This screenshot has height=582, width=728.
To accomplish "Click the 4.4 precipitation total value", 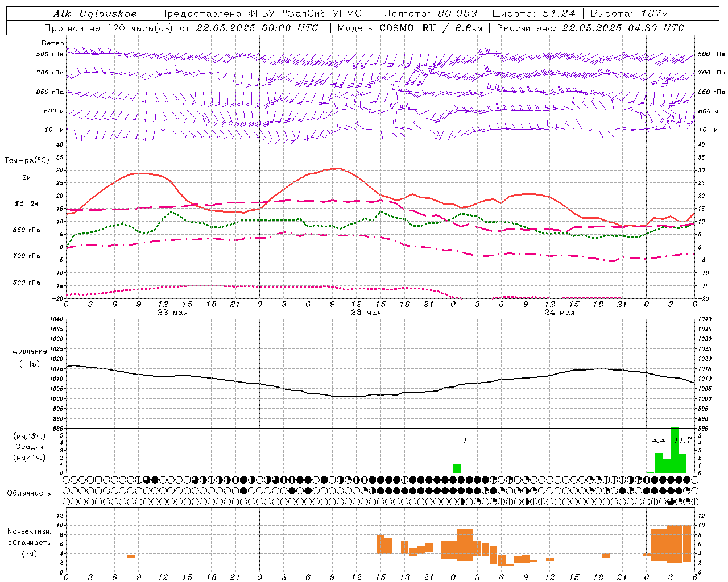I will pyautogui.click(x=659, y=440).
